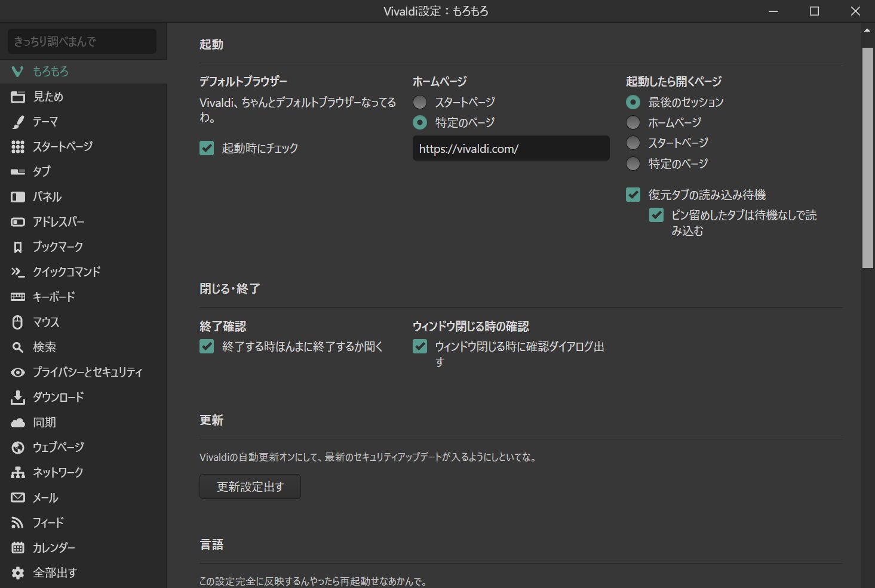
Task: Click the folder icon for 見ため
Action: click(18, 97)
